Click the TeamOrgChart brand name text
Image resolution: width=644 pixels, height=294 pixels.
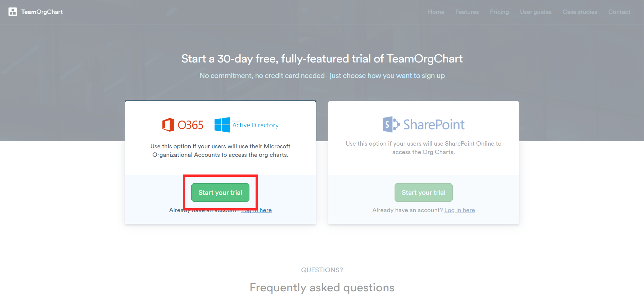(x=42, y=12)
